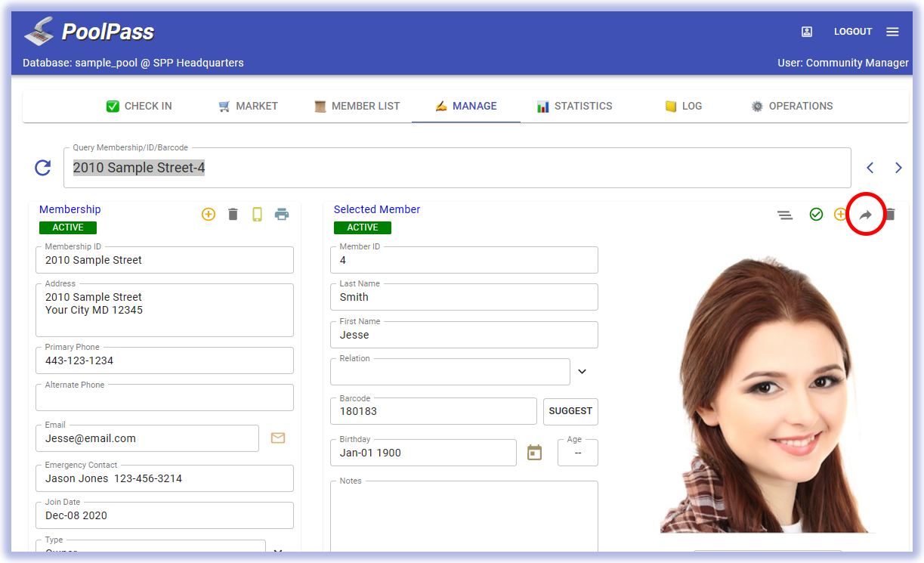Click the Birthday field showing Jan-01 1900

[423, 453]
